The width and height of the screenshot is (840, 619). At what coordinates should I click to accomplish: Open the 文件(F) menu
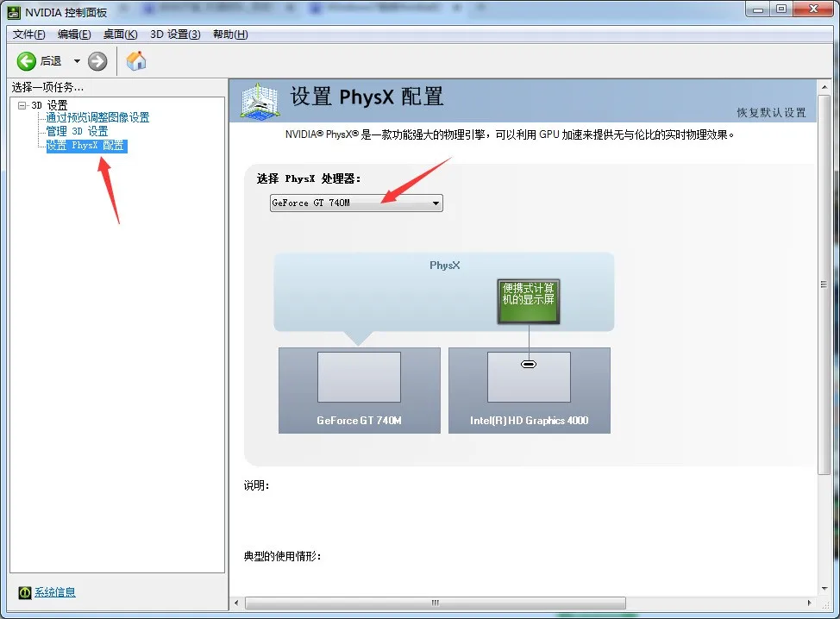pyautogui.click(x=28, y=34)
